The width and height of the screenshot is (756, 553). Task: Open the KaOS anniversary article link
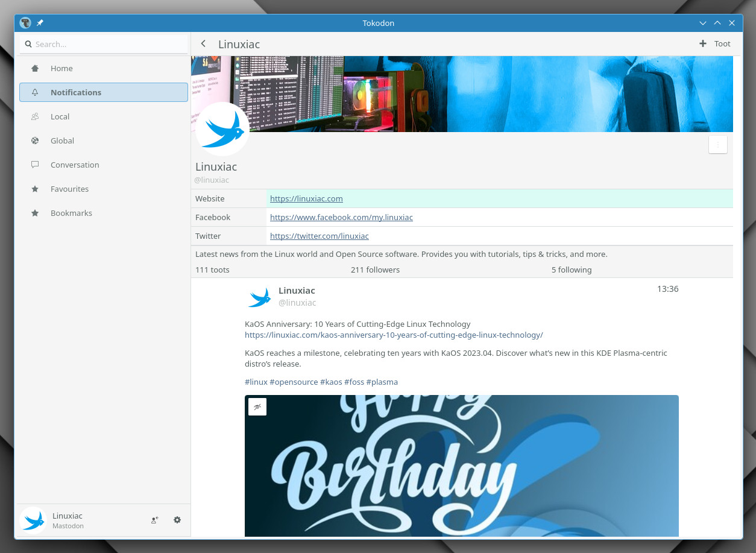pyautogui.click(x=394, y=335)
